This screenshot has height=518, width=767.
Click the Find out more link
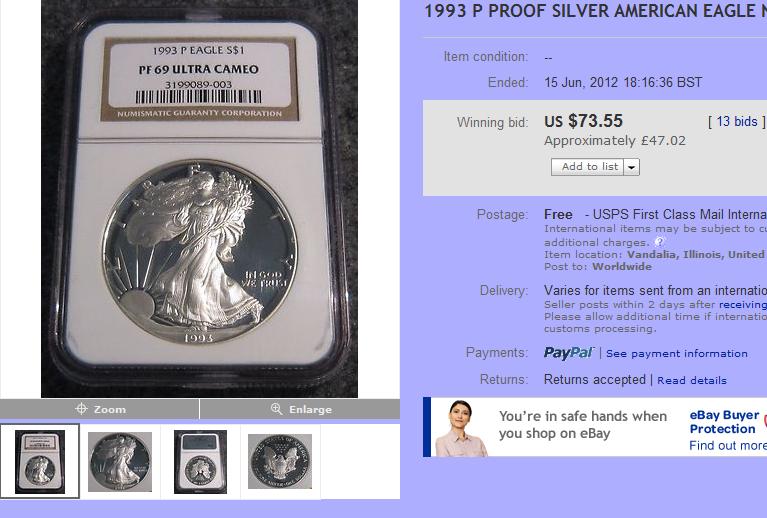coord(728,446)
